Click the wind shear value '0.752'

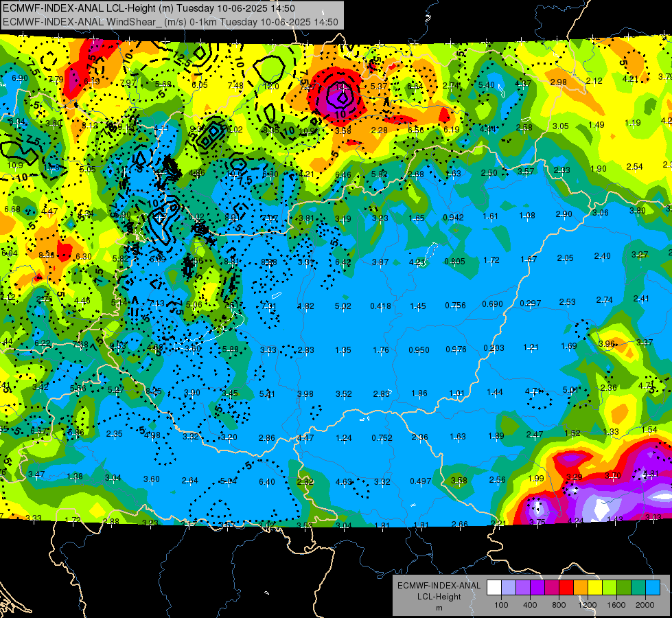[x=382, y=437]
